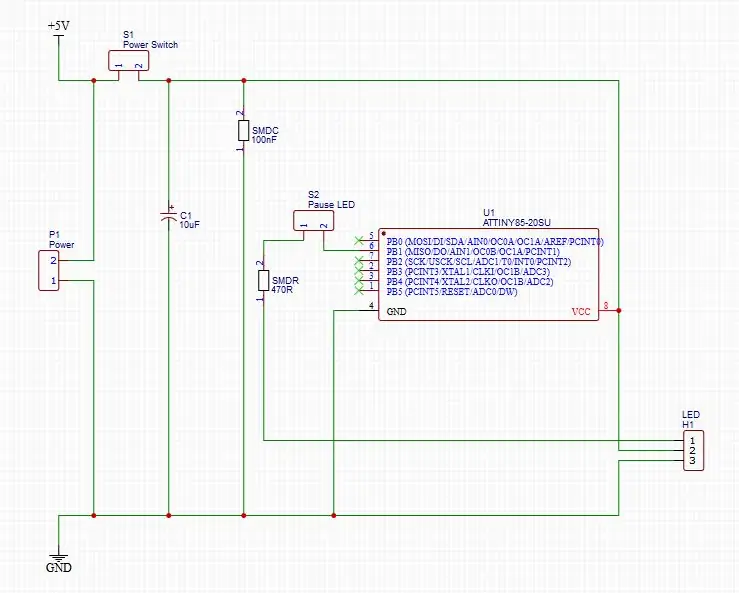Viewport: 739px width, 593px height.
Task: Select the PB1 MISO pin label
Action: point(473,252)
